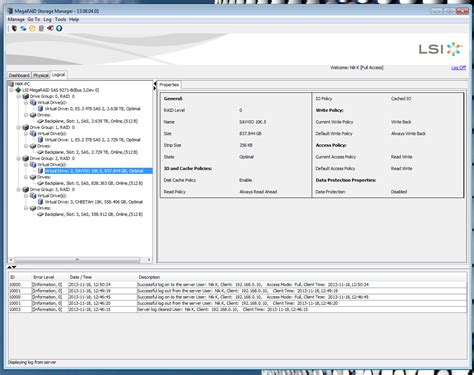Click the blue refresh toolbar icon

click(23, 28)
